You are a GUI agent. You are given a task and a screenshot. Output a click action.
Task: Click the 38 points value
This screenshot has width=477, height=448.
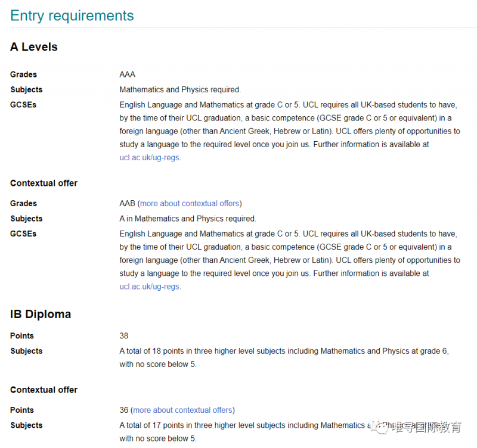[124, 336]
